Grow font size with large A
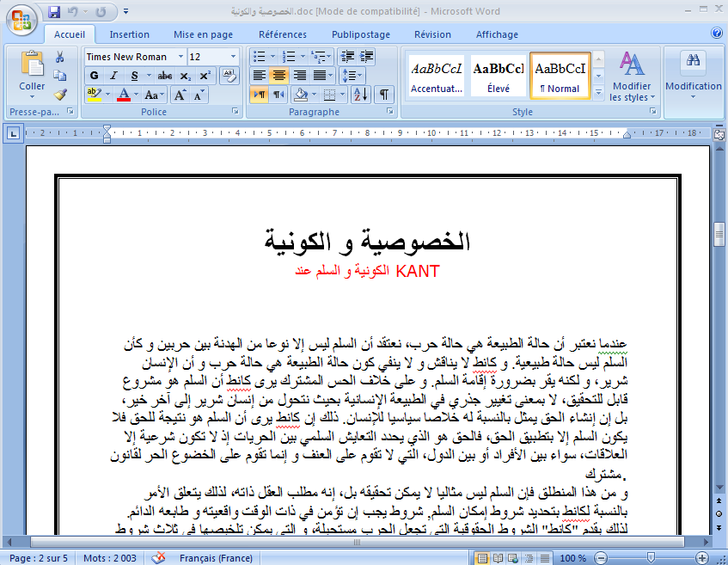Viewport: 728px width, 565px height. pos(180,95)
